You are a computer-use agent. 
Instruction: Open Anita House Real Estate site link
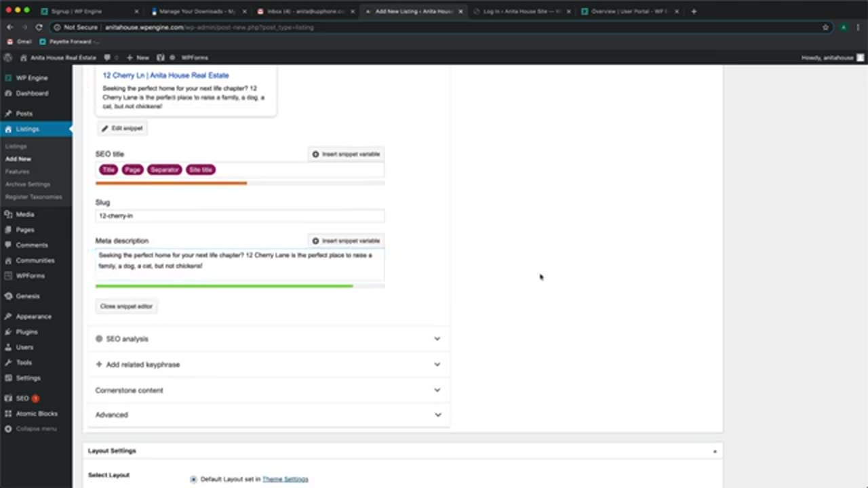58,58
